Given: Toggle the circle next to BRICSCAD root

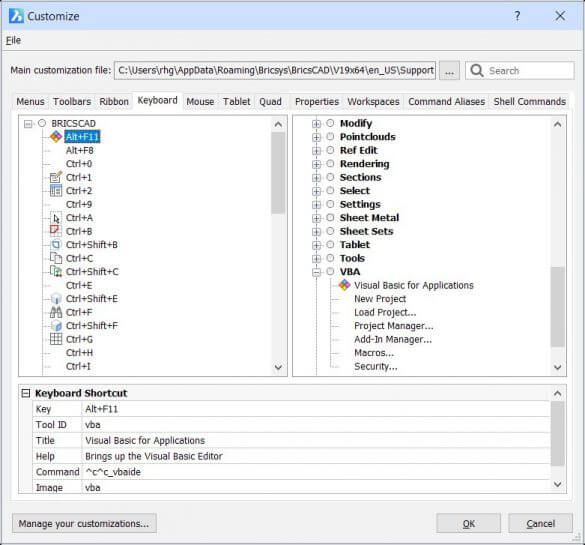Looking at the screenshot, I should tap(42, 123).
